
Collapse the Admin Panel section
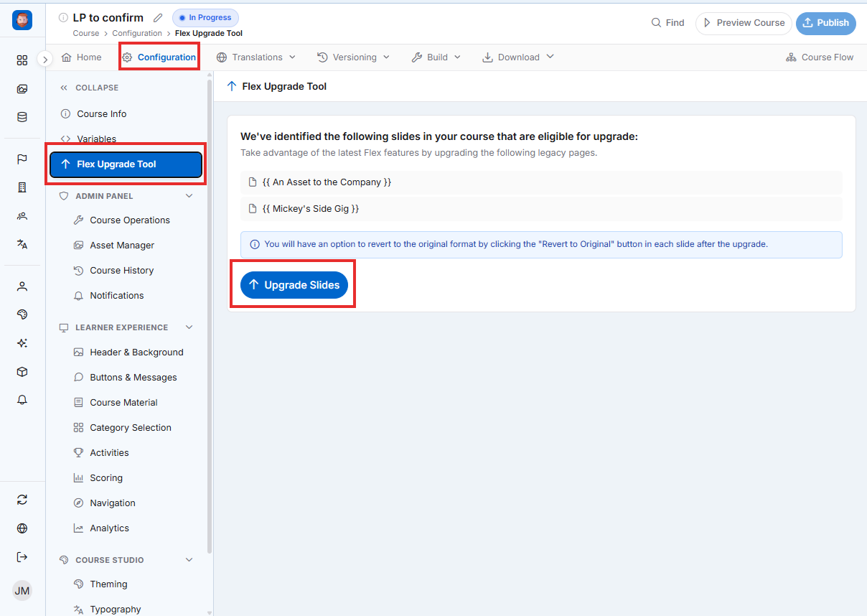coord(189,196)
